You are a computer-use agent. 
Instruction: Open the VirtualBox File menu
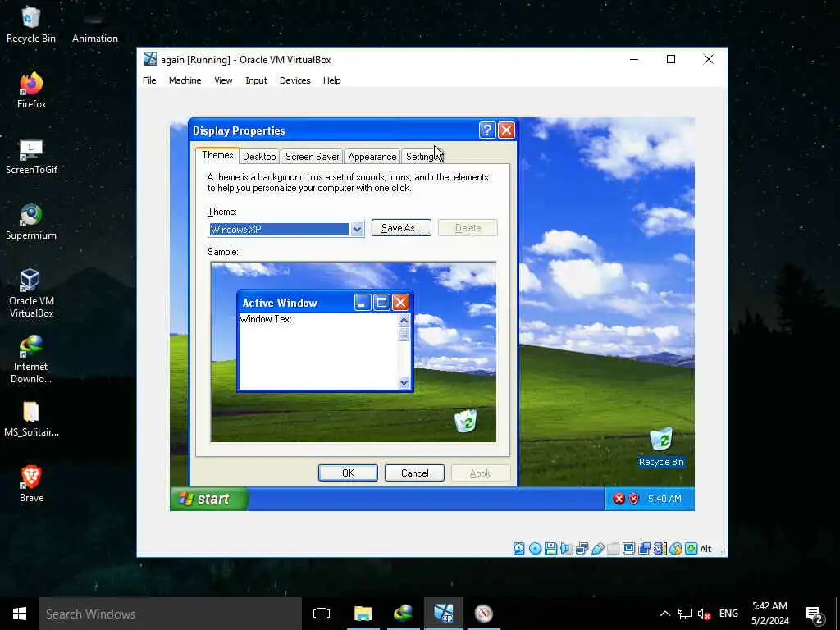149,80
